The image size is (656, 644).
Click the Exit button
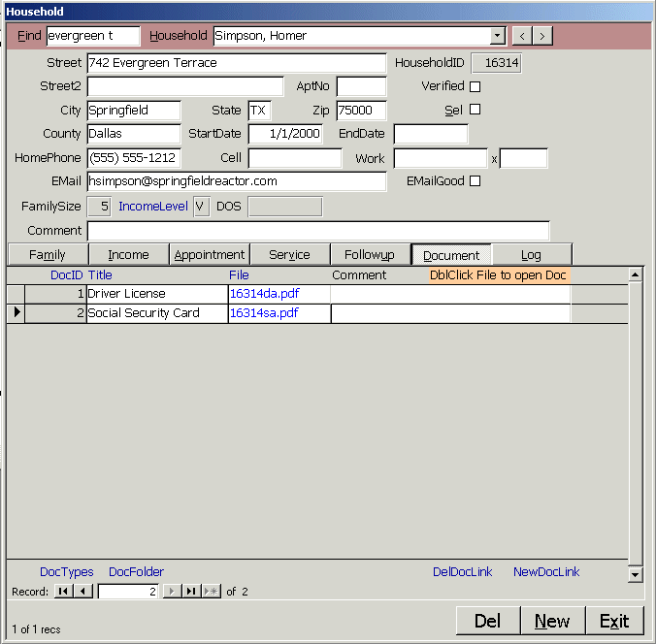pos(614,621)
